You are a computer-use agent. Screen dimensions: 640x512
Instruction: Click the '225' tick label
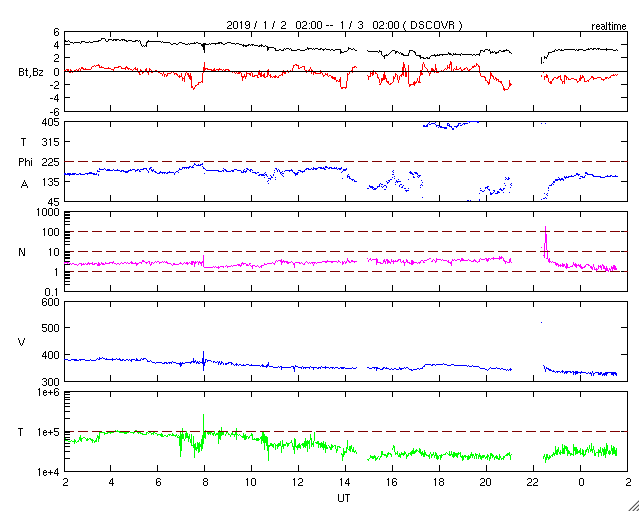pos(51,162)
